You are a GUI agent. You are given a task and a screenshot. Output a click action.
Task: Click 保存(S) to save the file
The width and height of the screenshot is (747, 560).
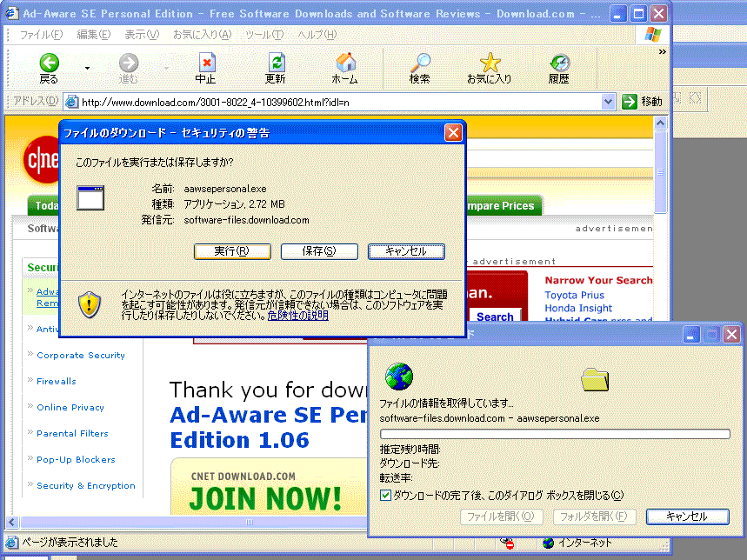pyautogui.click(x=319, y=251)
